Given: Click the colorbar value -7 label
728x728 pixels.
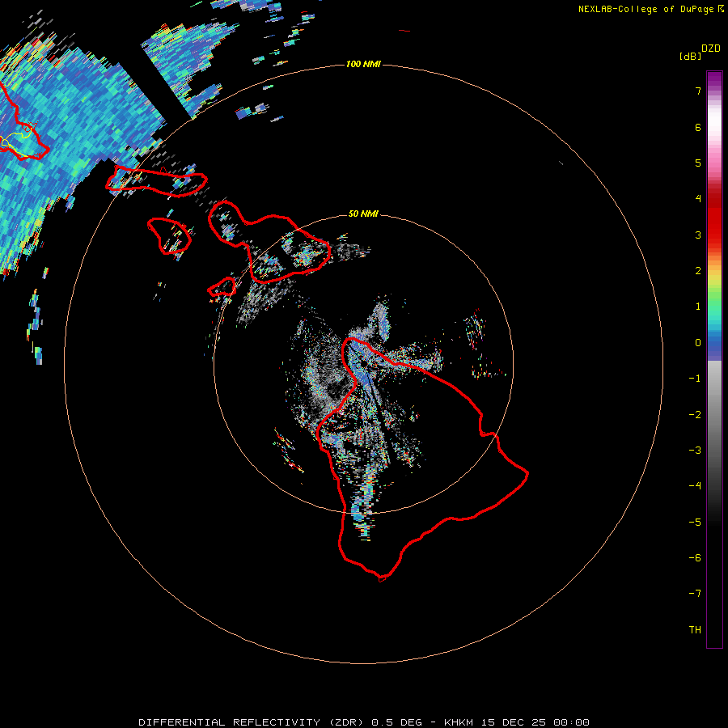Looking at the screenshot, I should [695, 594].
